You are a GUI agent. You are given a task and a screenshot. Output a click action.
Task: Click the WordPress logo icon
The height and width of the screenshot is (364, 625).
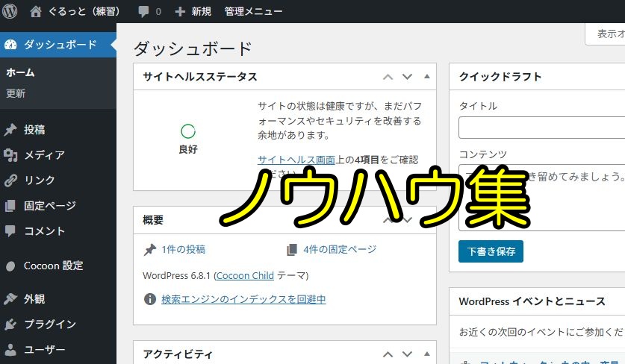click(x=10, y=11)
